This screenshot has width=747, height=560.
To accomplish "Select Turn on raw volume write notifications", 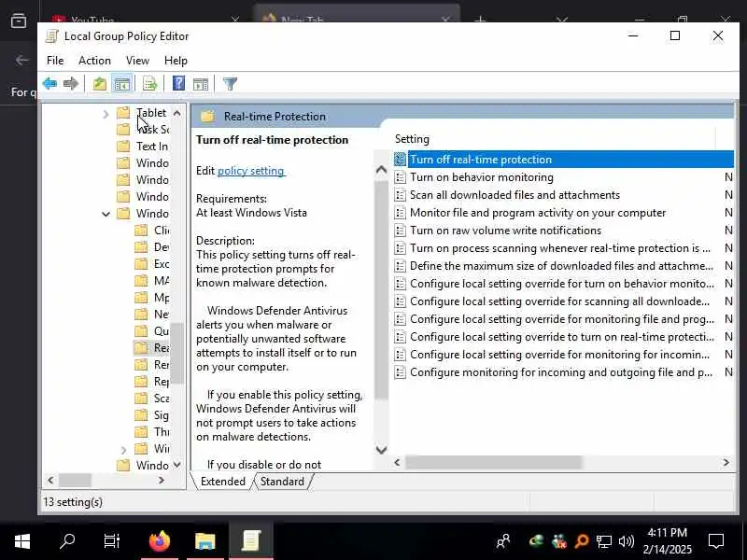I will (564, 231).
